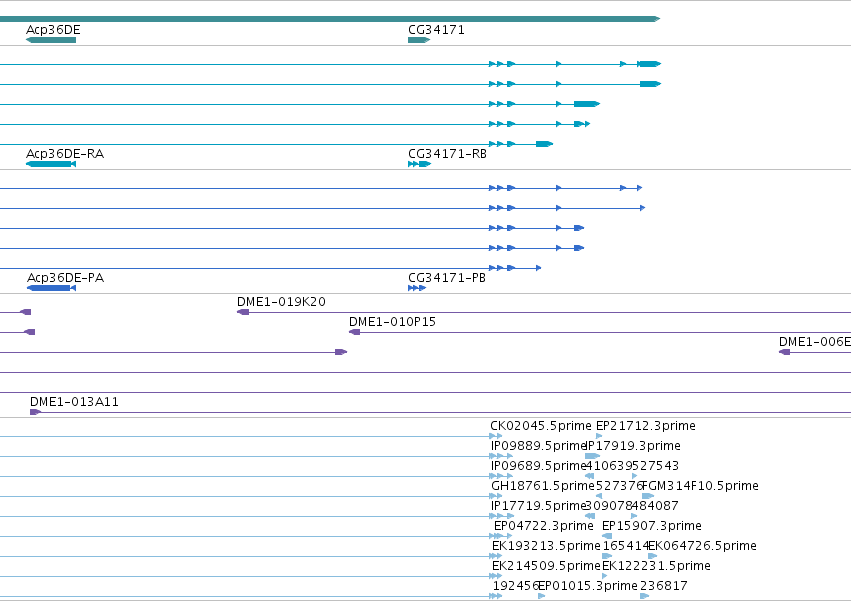Select the glyph below the Acp36DE-RA label
This screenshot has height=601, width=851.
tap(51, 164)
